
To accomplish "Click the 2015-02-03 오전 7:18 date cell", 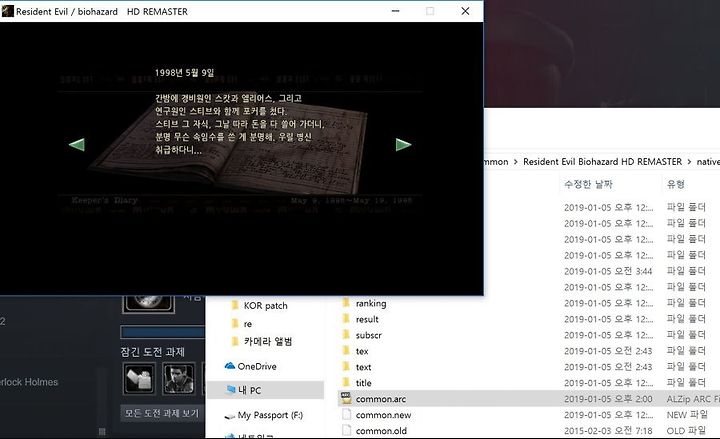I will coord(608,431).
